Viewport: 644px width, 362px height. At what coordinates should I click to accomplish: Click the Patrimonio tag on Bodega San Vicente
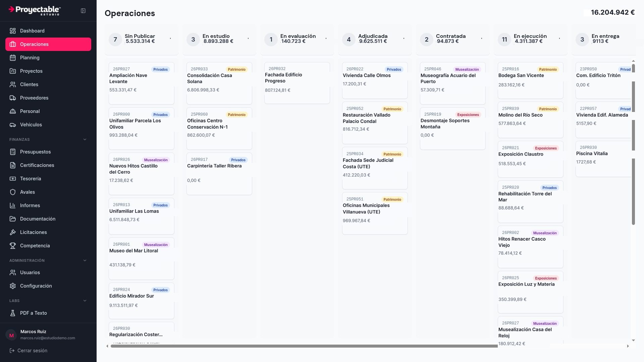click(x=548, y=69)
